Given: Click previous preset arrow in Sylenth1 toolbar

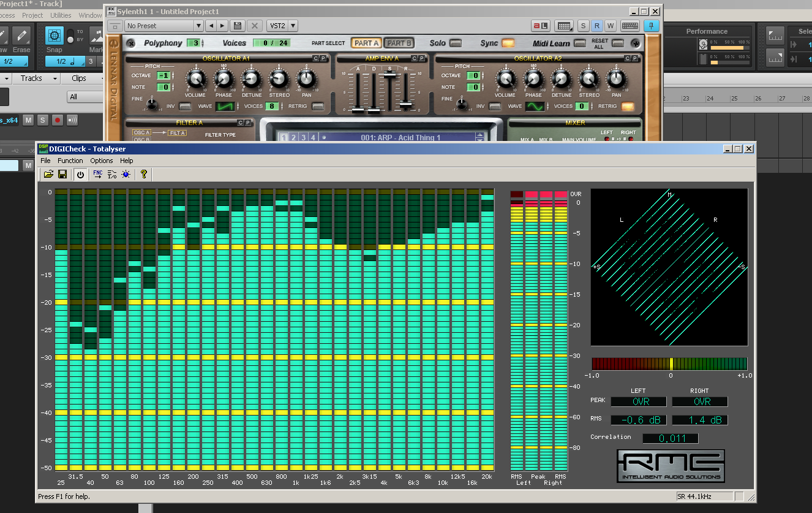Looking at the screenshot, I should click(211, 26).
